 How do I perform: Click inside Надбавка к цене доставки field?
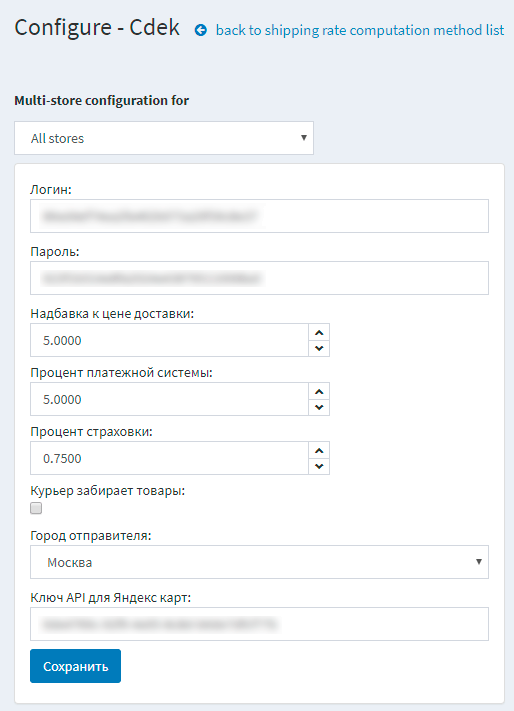[170, 340]
